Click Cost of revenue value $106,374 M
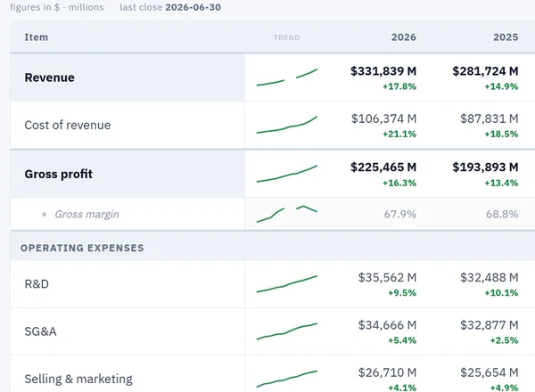Screen dimensions: 535x392 (383, 118)
